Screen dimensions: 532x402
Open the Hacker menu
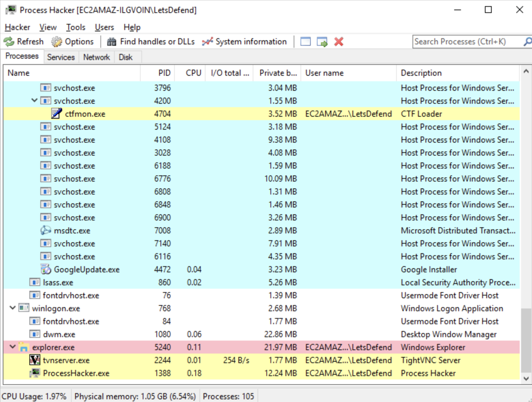pyautogui.click(x=17, y=27)
